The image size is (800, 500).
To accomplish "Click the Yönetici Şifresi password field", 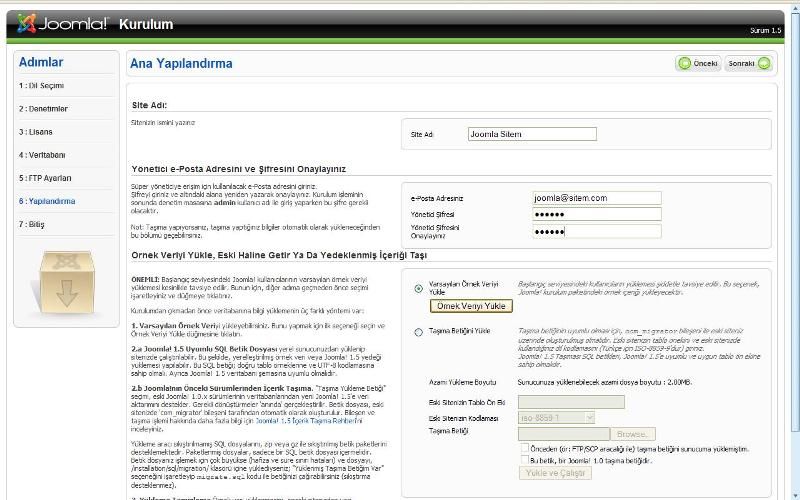I will click(x=596, y=214).
